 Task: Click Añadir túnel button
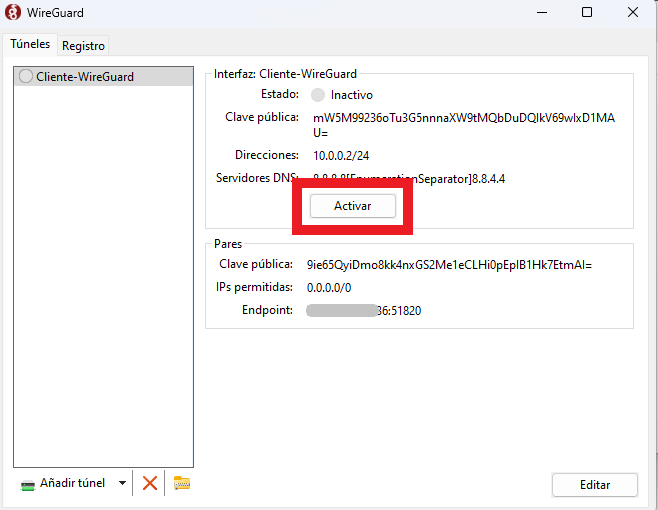click(63, 483)
